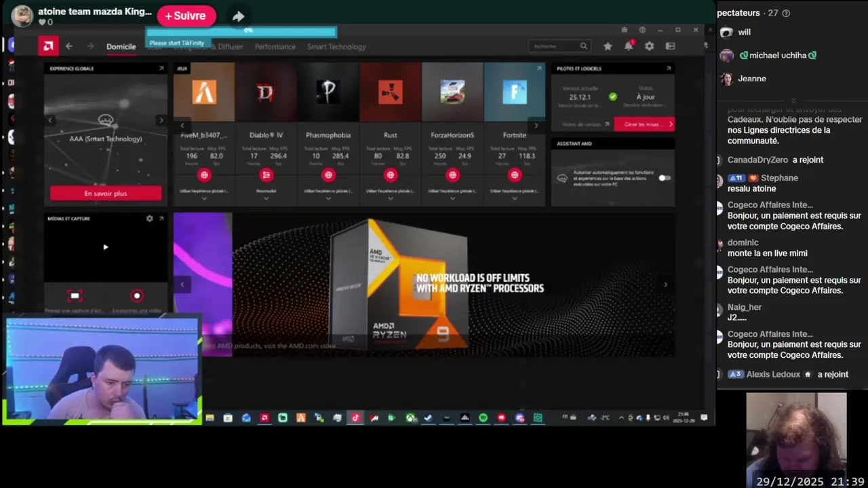Expand profile dropdown chevron under Diablo IV

point(266,199)
